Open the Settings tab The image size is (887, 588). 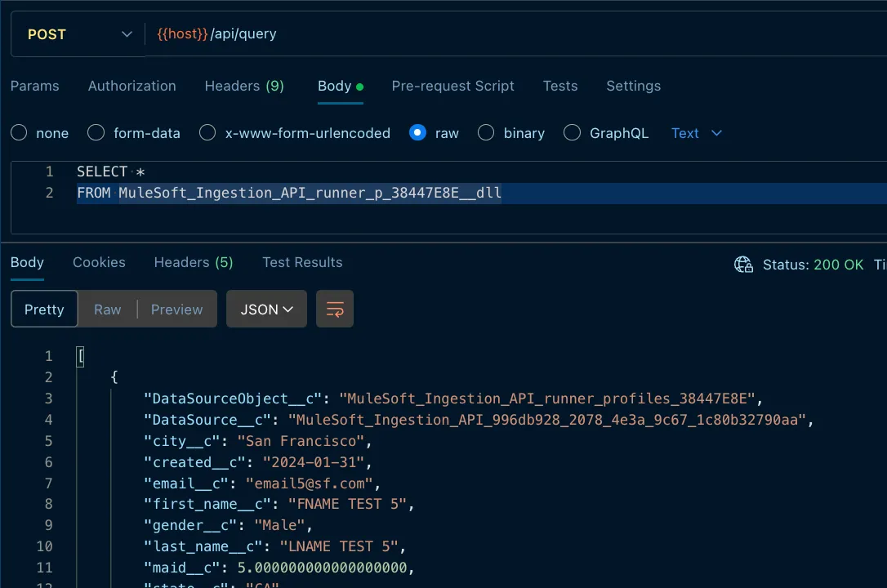tap(633, 86)
